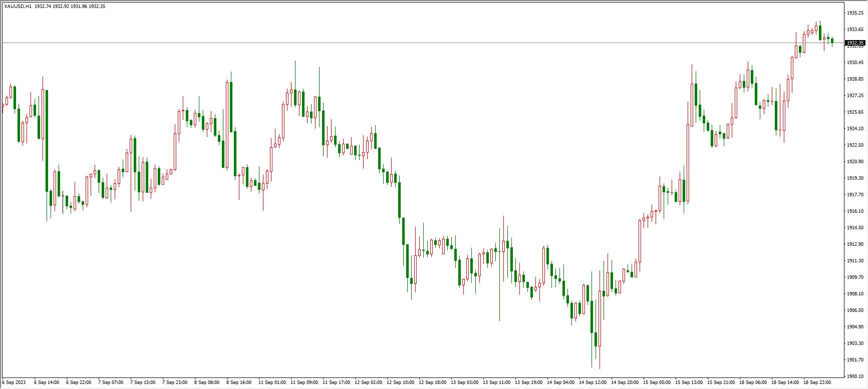Viewport: 868px width, 389px height.
Task: Select the 1935.25 price axis label
Action: (855, 13)
